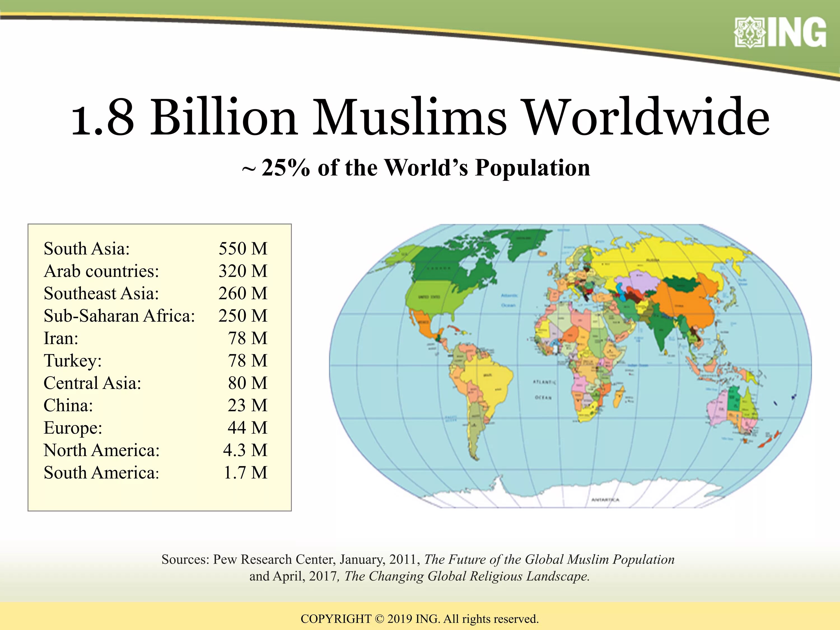This screenshot has width=840, height=630.
Task: Click the '320 M' value
Action: 243,271
